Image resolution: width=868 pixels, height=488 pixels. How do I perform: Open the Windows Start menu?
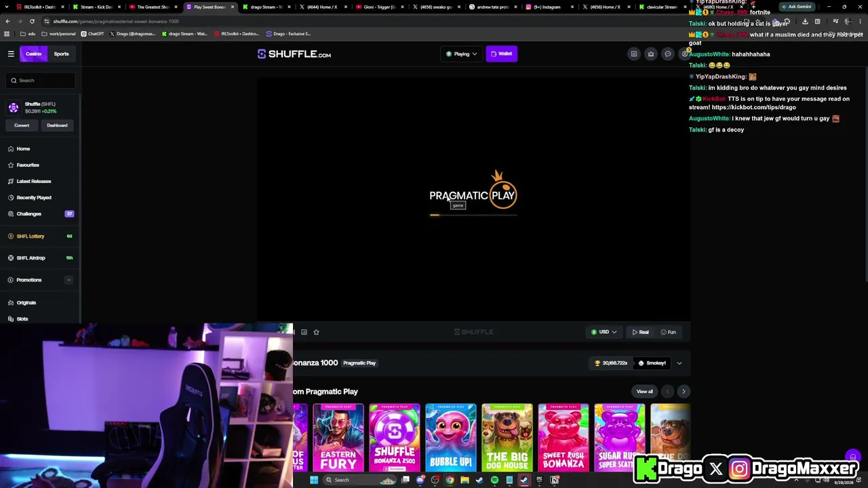[x=314, y=480]
